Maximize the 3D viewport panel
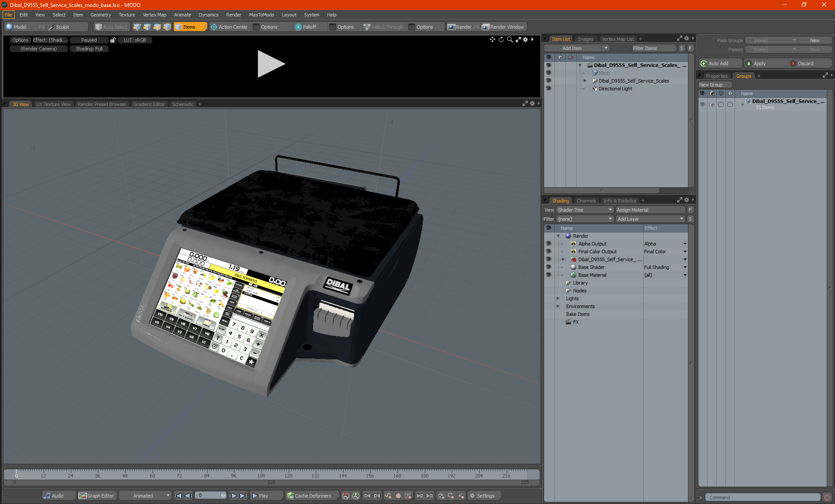 click(525, 104)
